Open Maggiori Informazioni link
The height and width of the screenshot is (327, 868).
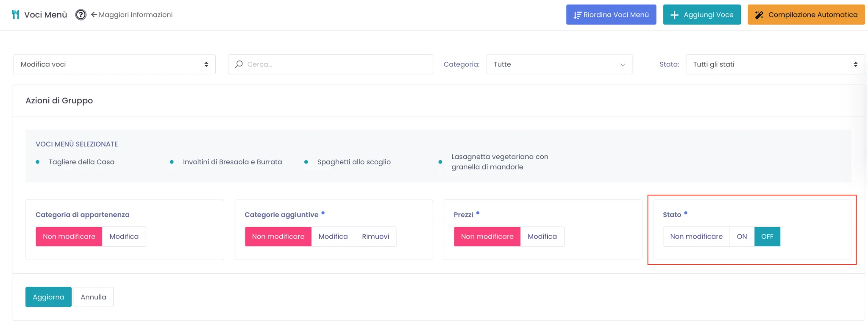tap(132, 15)
